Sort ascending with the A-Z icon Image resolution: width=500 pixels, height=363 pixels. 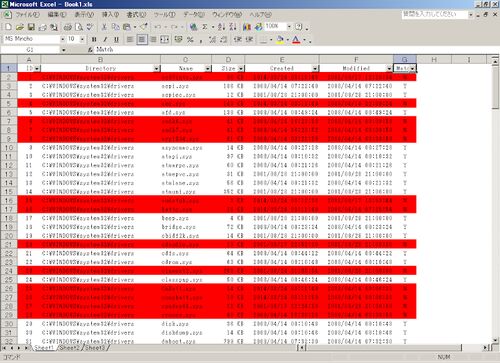[222, 27]
